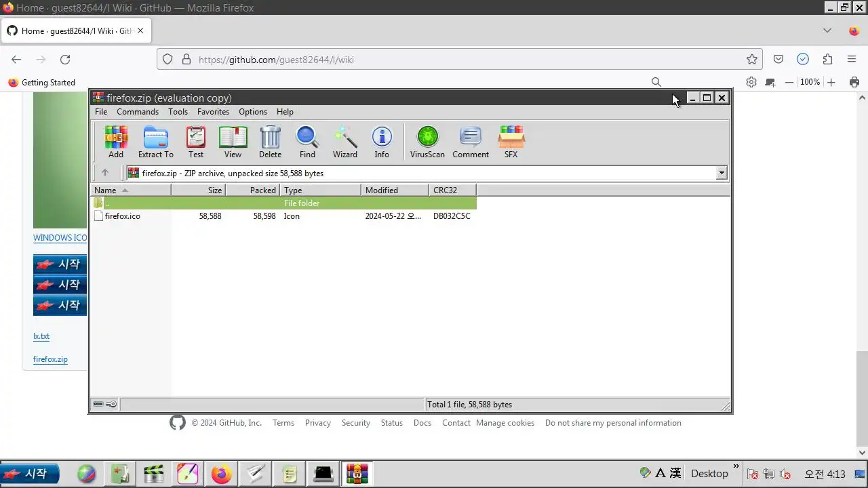Show site security padlock info
This screenshot has width=868, height=488.
click(x=186, y=60)
